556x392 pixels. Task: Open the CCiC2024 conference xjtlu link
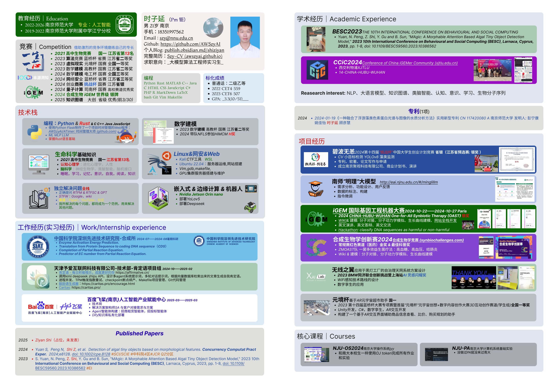[410, 63]
